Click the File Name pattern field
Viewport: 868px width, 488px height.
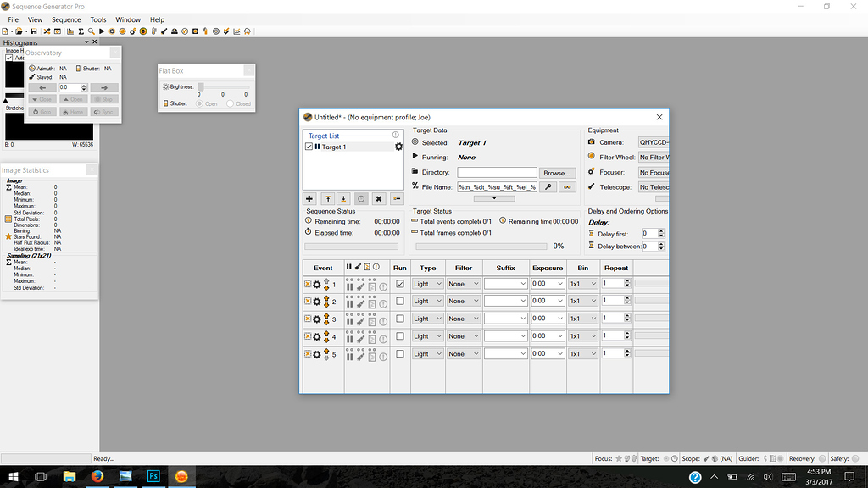[497, 187]
